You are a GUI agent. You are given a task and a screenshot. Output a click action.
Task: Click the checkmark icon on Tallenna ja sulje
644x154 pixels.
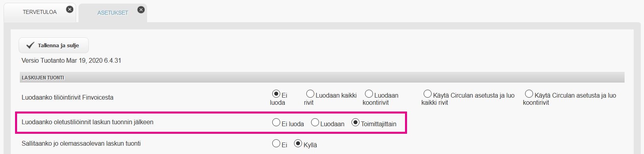pyautogui.click(x=30, y=46)
